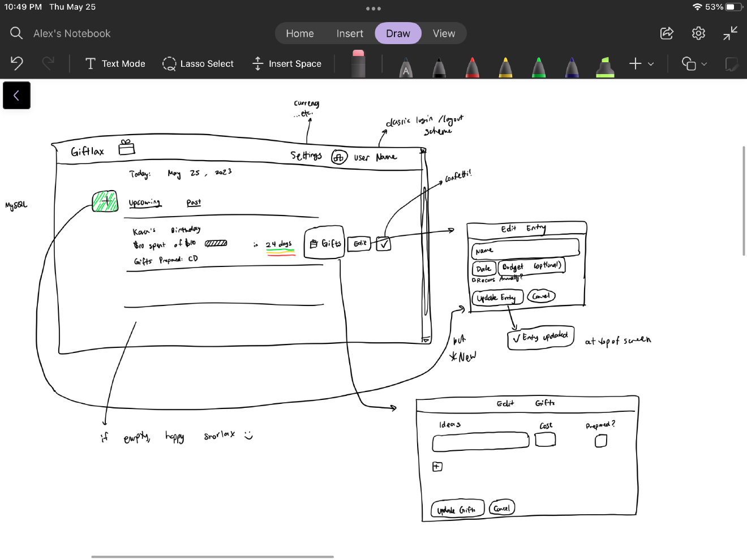This screenshot has width=747, height=560.
Task: Activate Lasso Select tool
Action: (198, 63)
